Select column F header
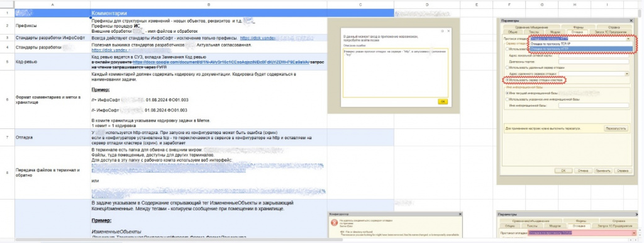The image size is (644, 243). [x=509, y=4]
